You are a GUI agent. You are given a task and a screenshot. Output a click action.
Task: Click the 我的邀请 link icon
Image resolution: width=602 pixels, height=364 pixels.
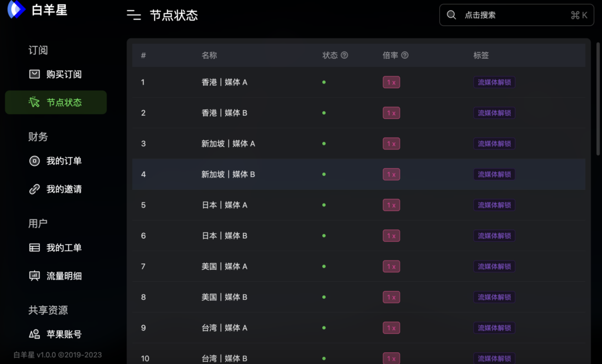[x=35, y=189]
